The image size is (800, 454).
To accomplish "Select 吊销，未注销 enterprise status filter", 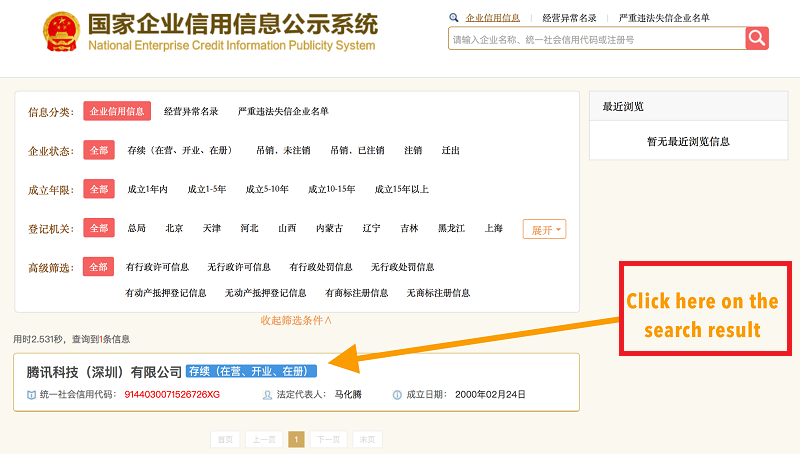I will pos(283,150).
